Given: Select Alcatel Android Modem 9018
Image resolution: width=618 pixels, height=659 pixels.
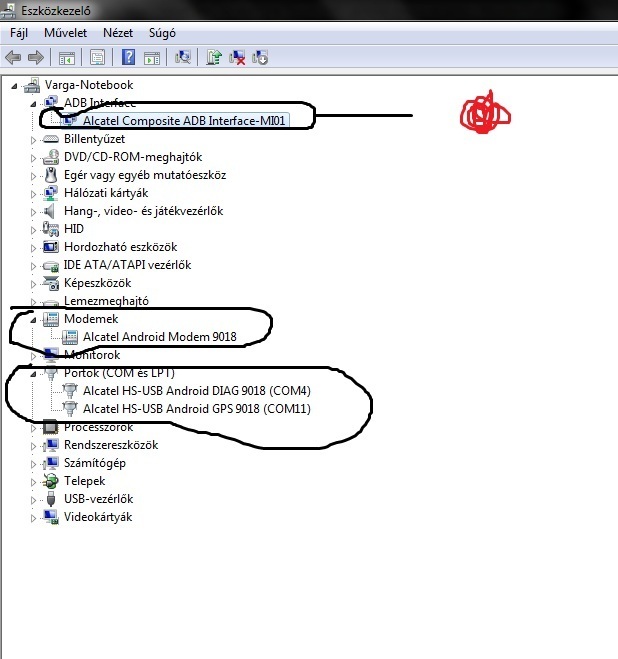Looking at the screenshot, I should 159,337.
